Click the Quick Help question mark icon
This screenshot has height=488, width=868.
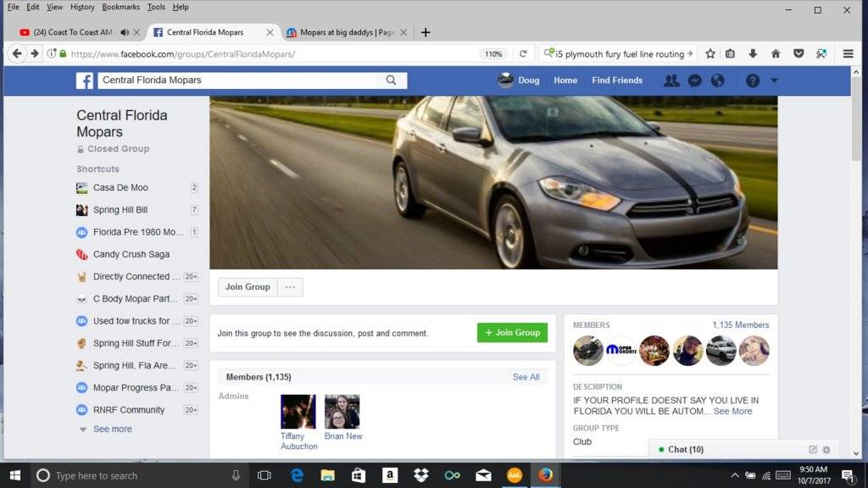pos(752,80)
